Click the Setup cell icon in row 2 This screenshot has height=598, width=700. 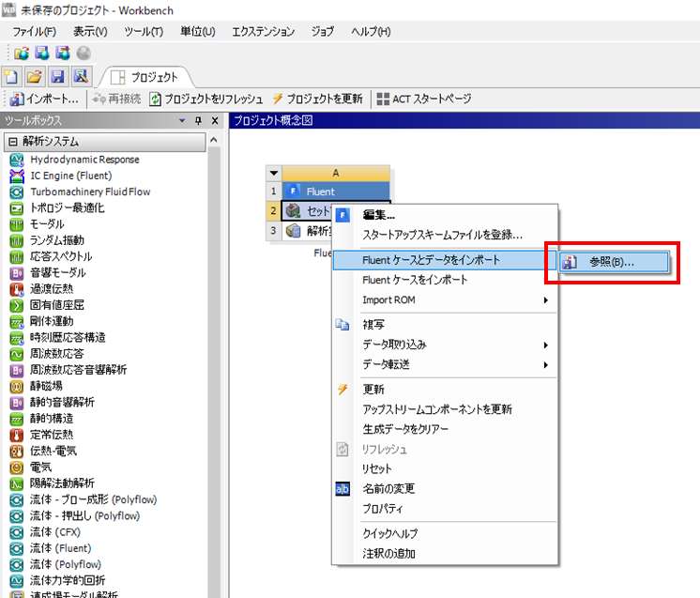coord(293,210)
